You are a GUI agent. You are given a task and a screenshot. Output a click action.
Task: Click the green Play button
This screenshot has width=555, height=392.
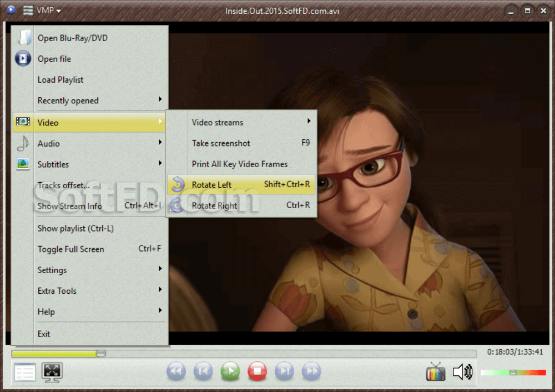click(x=230, y=371)
